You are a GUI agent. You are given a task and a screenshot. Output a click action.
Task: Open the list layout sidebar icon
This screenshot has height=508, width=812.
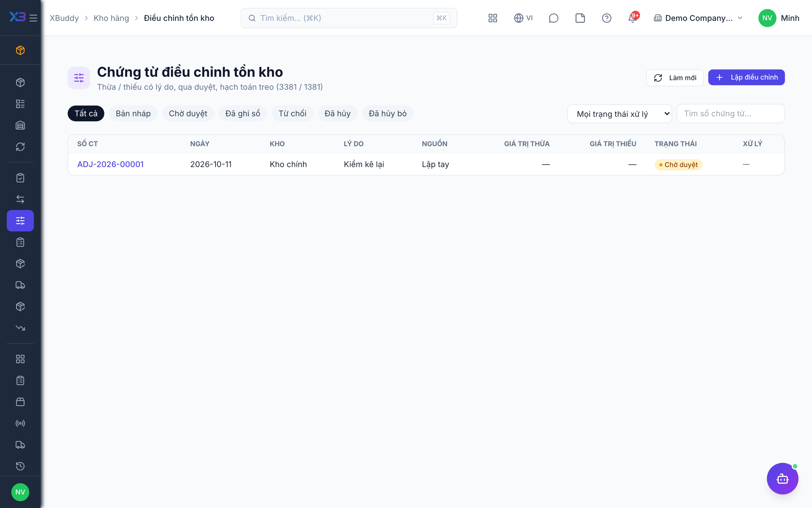tap(20, 104)
